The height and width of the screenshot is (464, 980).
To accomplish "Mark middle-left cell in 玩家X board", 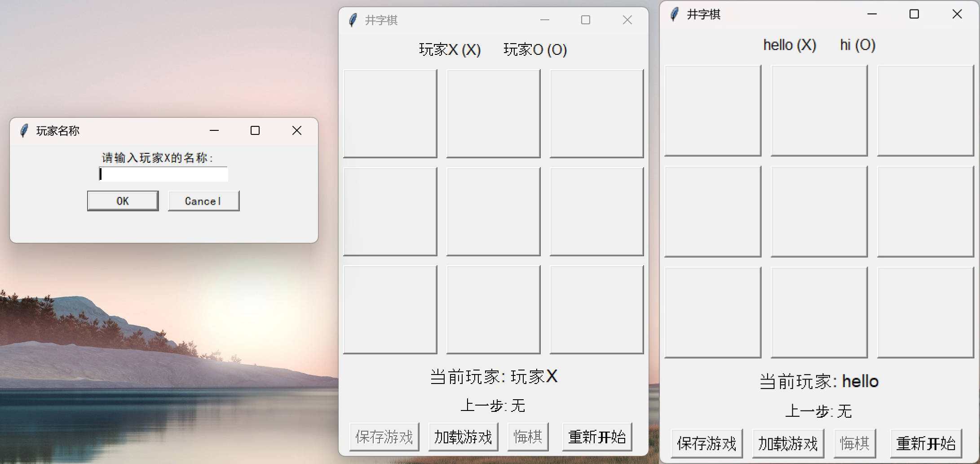I will 390,212.
